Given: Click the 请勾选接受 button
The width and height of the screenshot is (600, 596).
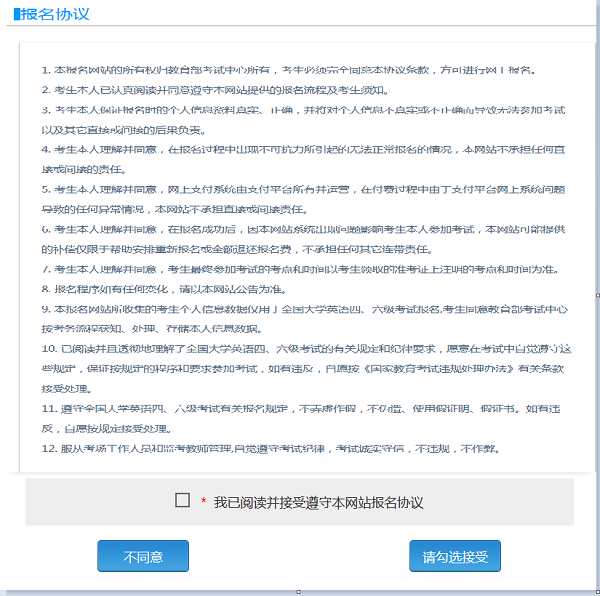Looking at the screenshot, I should click(x=455, y=556).
